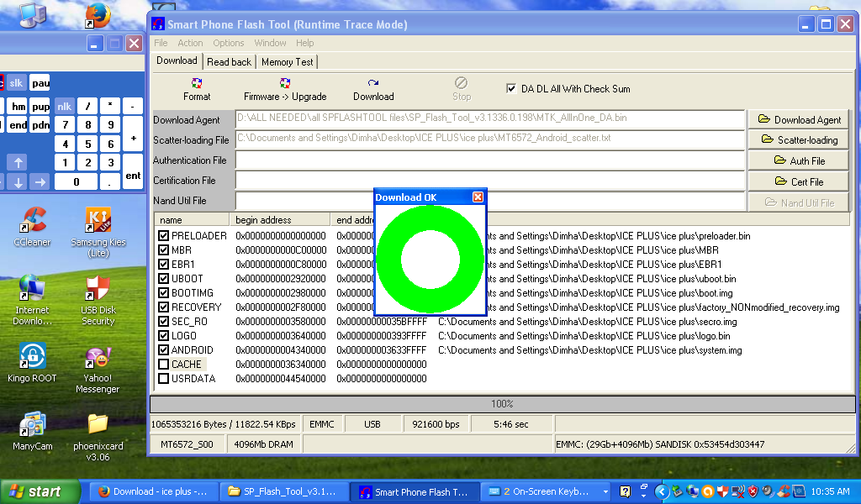
Task: Close the Download OK dialog
Action: (478, 197)
